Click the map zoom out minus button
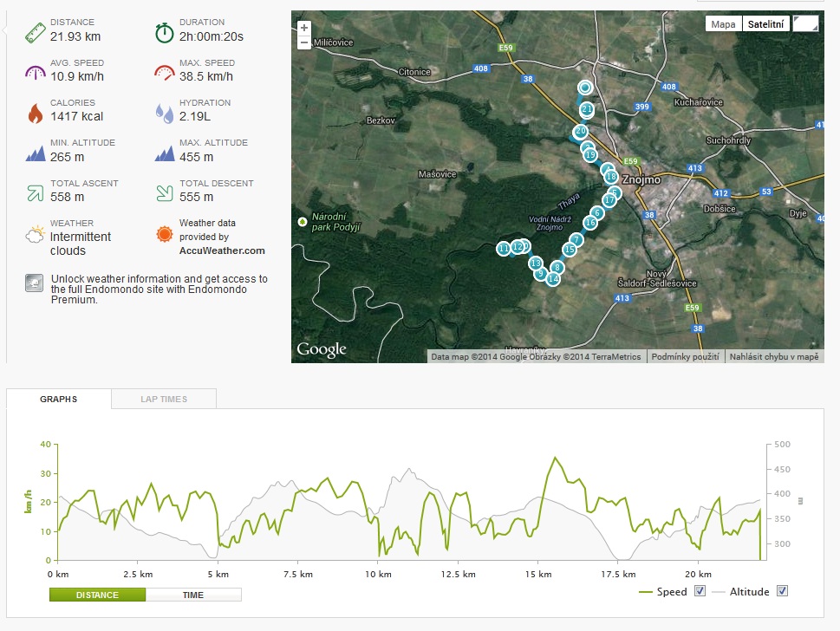Image resolution: width=840 pixels, height=631 pixels. click(x=303, y=42)
